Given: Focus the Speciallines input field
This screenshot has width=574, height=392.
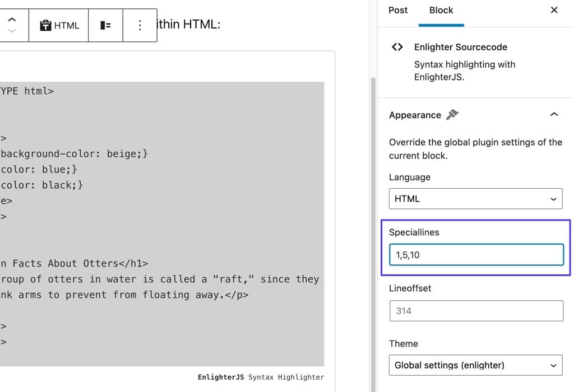Looking at the screenshot, I should (x=476, y=255).
